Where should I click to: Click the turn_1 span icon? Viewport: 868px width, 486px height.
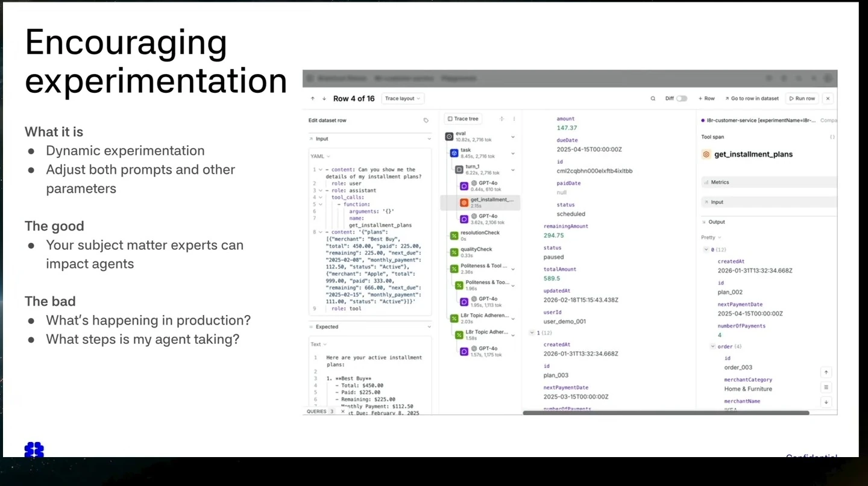point(459,170)
